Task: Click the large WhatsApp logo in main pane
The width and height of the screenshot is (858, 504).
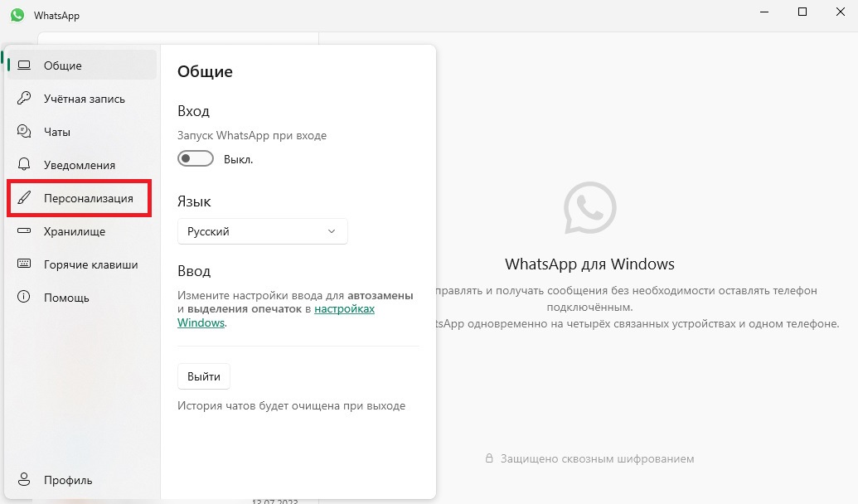Action: point(590,208)
